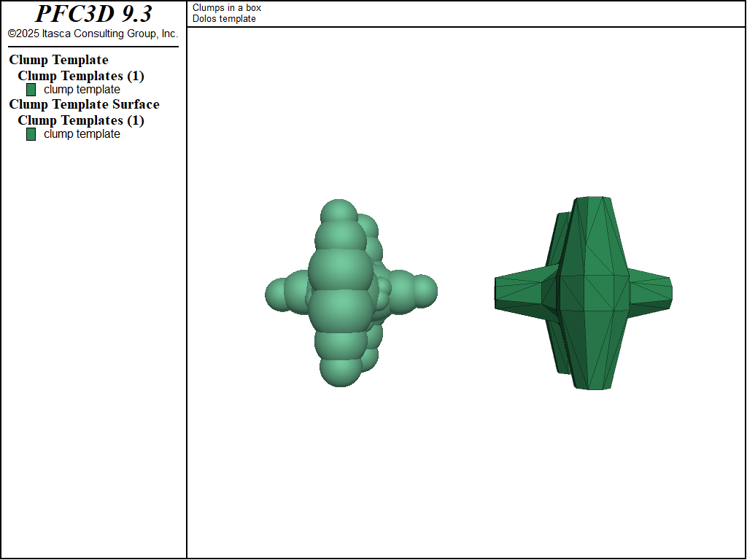Select the sphere-based Dolos clump rendering

pyautogui.click(x=343, y=290)
